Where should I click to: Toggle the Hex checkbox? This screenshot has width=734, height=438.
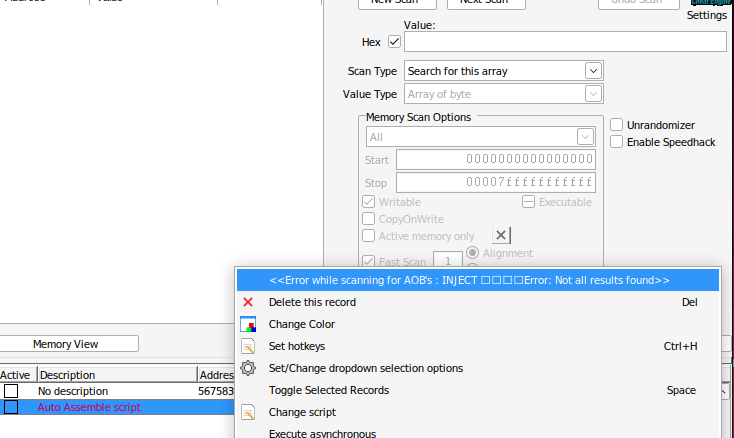point(395,42)
